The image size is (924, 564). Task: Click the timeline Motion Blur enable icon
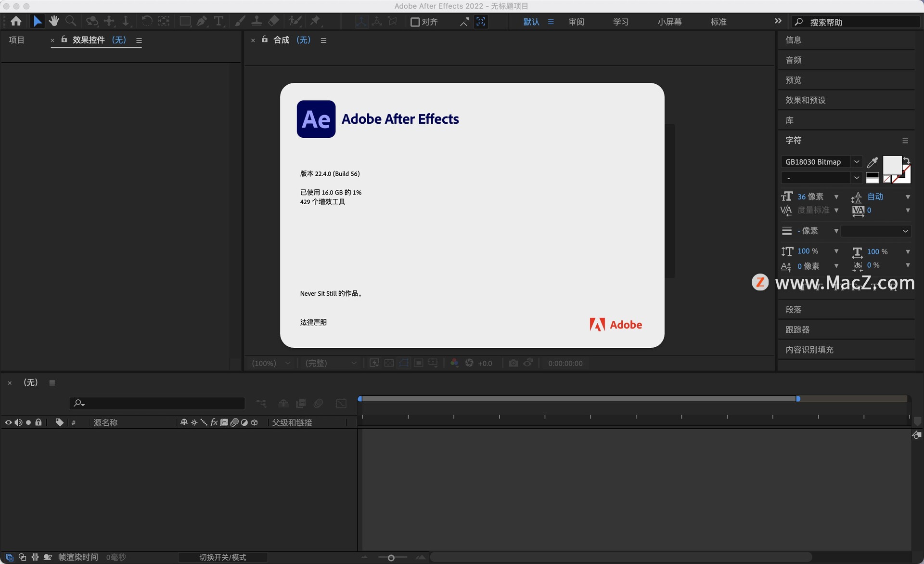pyautogui.click(x=318, y=403)
